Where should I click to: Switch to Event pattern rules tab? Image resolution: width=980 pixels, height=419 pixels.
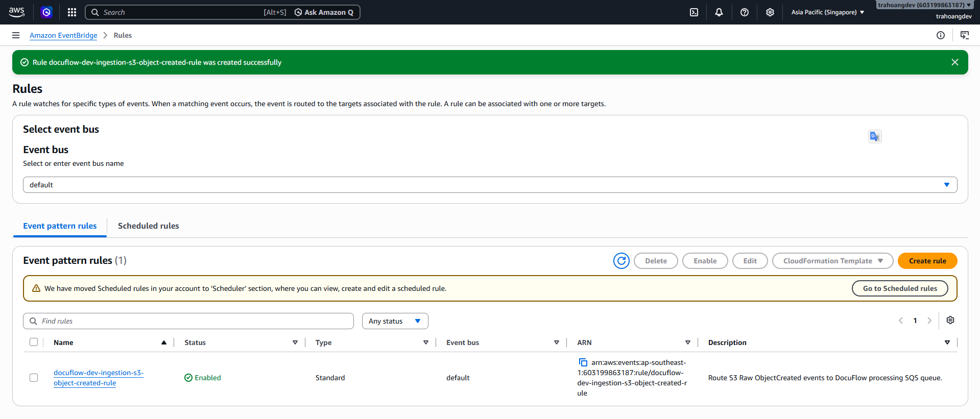pos(60,226)
